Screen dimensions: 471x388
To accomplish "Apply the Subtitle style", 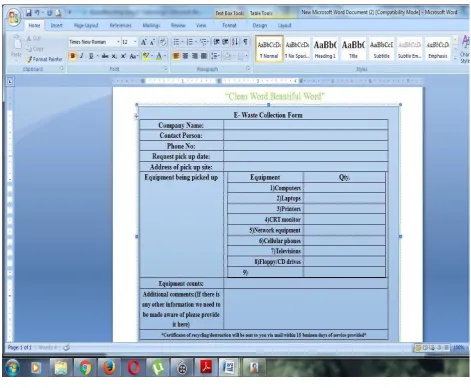I will click(x=382, y=49).
